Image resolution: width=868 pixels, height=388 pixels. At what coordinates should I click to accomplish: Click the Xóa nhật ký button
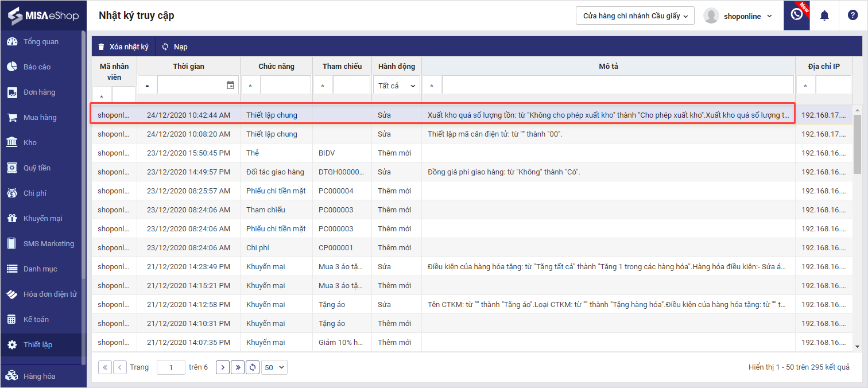coord(123,47)
